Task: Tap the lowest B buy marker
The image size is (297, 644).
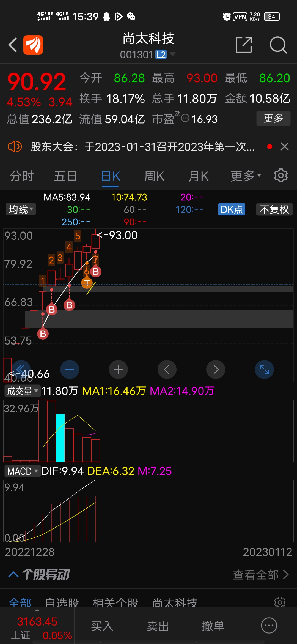Action: pyautogui.click(x=43, y=334)
